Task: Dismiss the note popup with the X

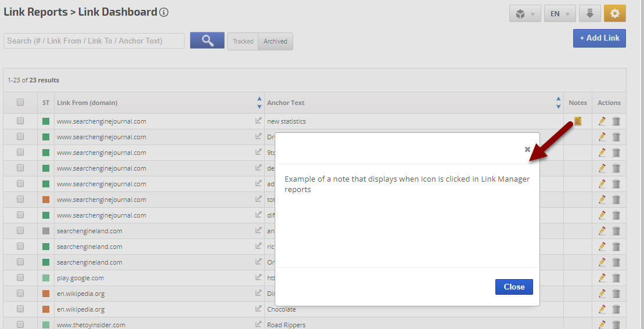Action: pos(527,149)
